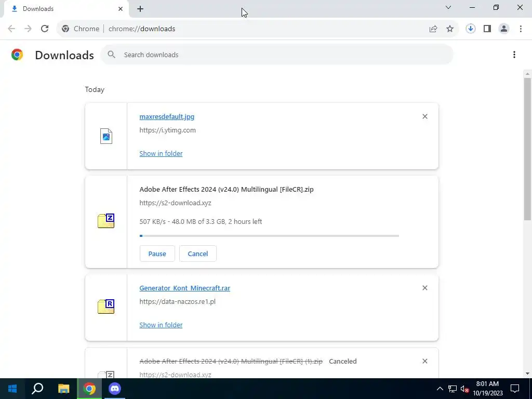
Task: Open the tab search chevron
Action: click(448, 7)
